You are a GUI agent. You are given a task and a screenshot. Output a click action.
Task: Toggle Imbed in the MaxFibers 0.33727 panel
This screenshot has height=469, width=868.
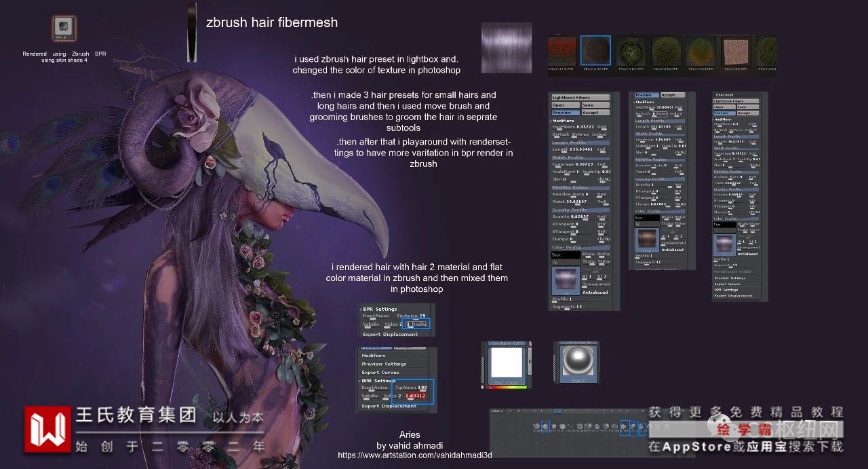coord(600,134)
